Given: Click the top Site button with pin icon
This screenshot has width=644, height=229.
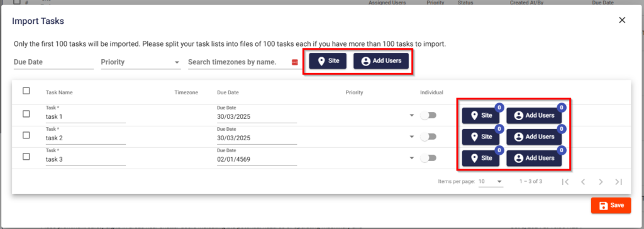Looking at the screenshot, I should click(328, 61).
